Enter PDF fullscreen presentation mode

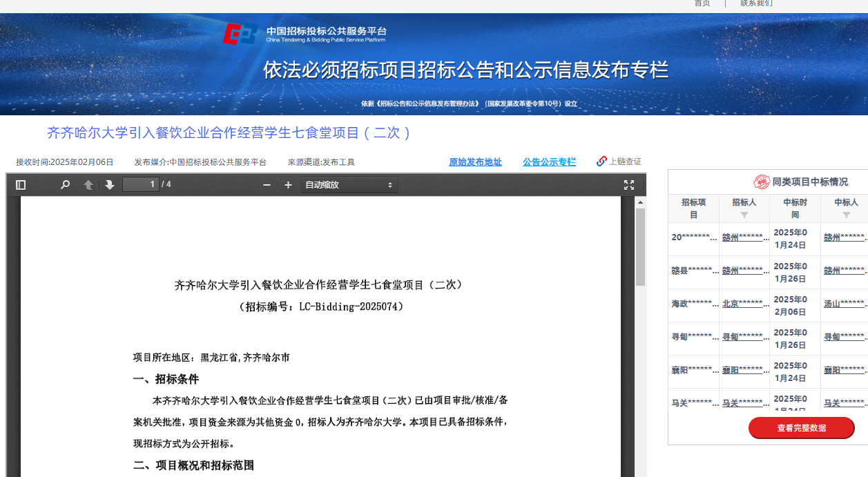point(629,185)
